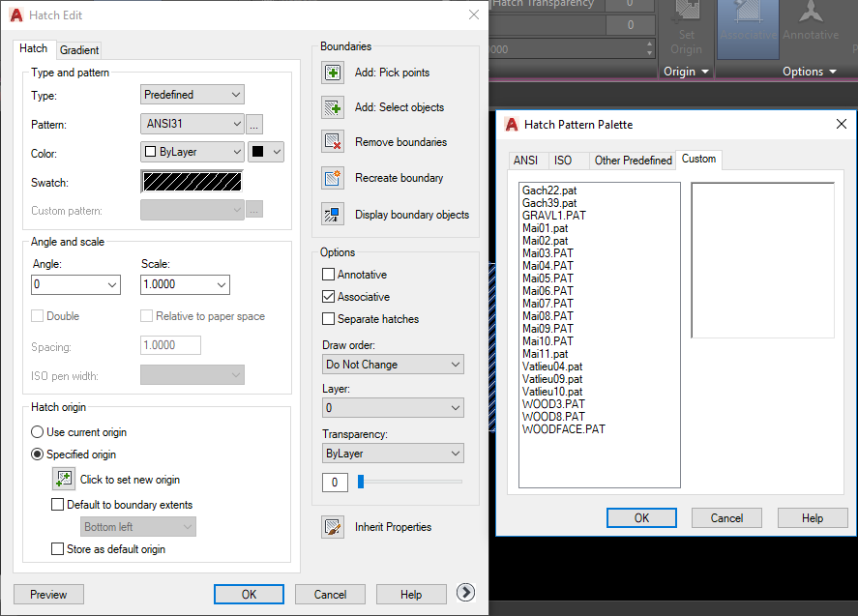Click the Add: Pick points icon
Viewport: 858px width, 616px height.
[x=333, y=73]
